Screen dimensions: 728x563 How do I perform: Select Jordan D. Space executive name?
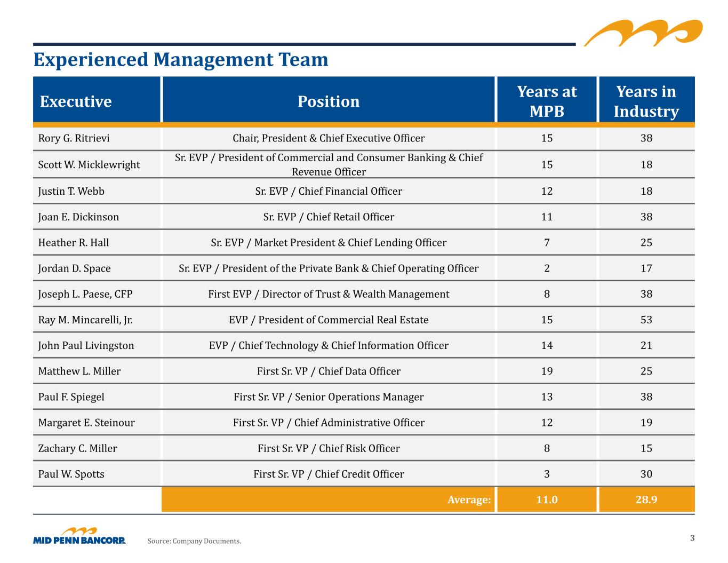(x=74, y=268)
